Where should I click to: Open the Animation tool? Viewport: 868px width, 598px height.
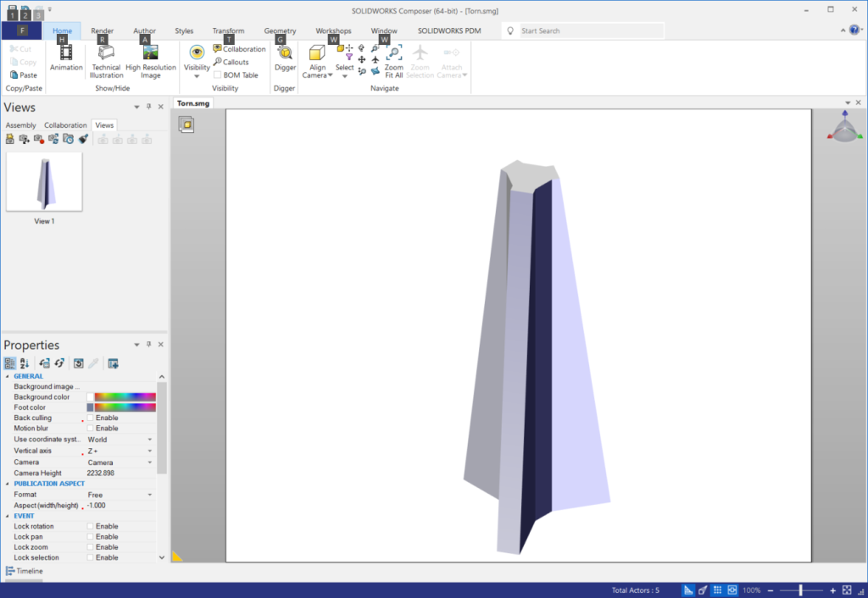click(x=66, y=58)
